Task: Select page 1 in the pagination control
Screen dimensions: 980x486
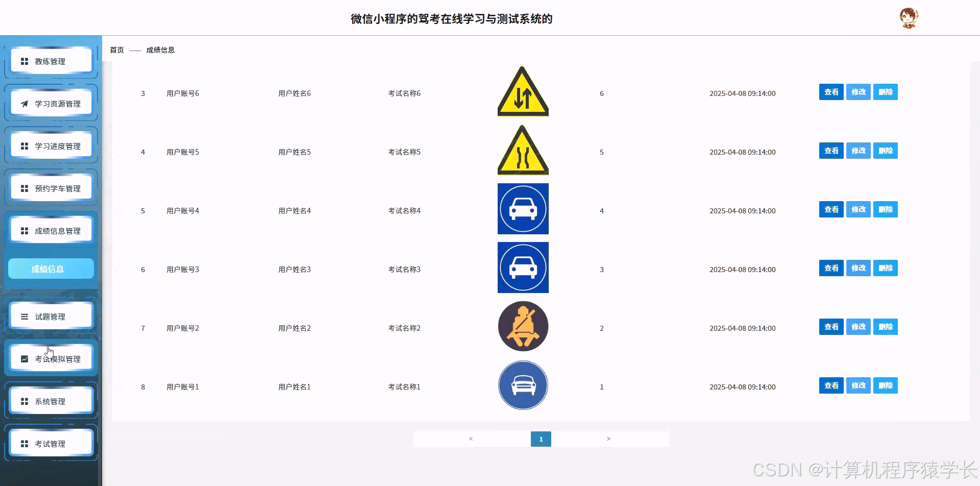Action: click(x=541, y=439)
